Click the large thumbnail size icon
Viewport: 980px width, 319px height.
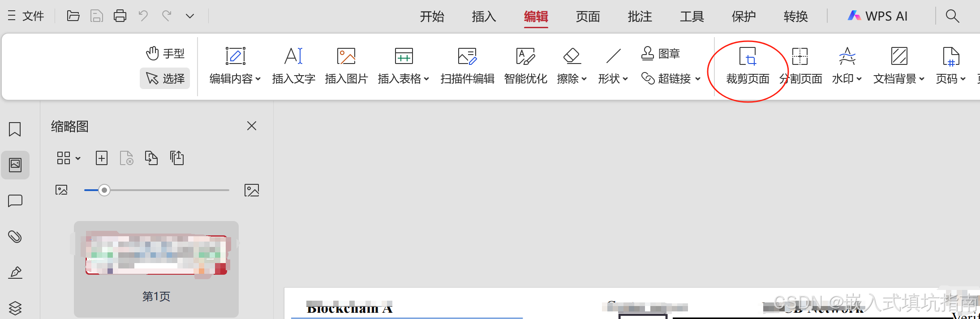tap(252, 190)
